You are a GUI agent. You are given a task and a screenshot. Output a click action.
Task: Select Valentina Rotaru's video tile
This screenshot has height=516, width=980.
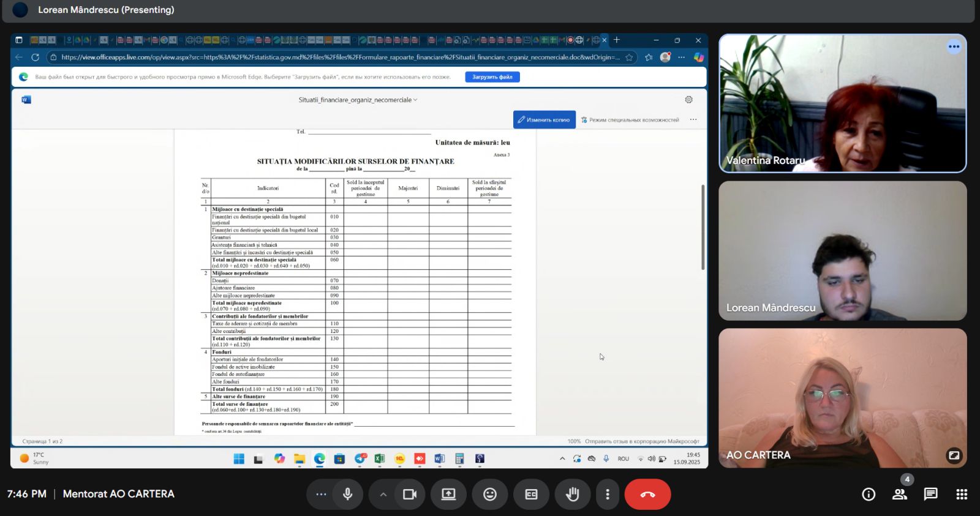(842, 103)
